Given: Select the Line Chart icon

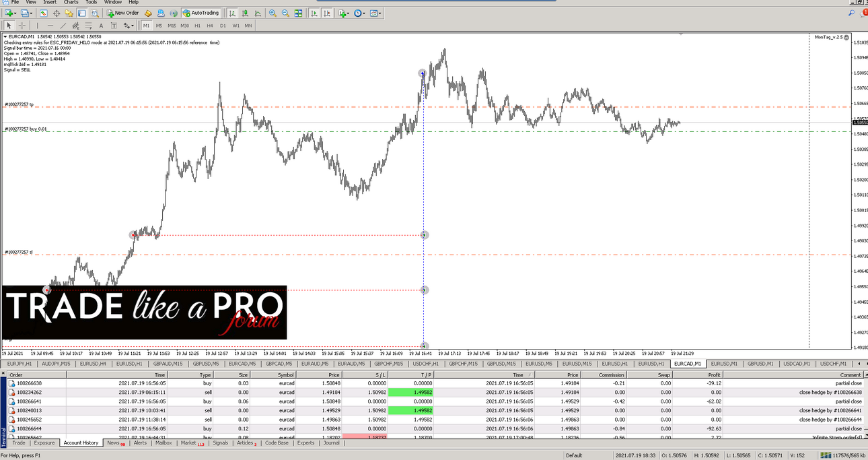Looking at the screenshot, I should [258, 13].
